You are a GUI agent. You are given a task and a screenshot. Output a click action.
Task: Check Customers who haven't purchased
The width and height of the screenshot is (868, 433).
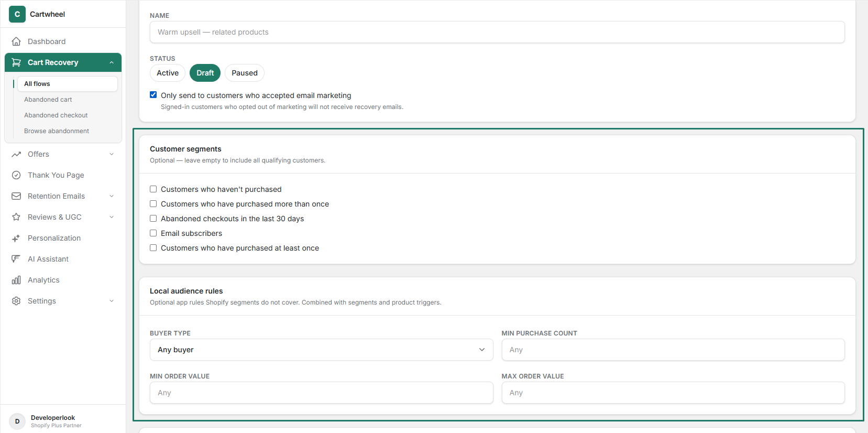pos(153,189)
